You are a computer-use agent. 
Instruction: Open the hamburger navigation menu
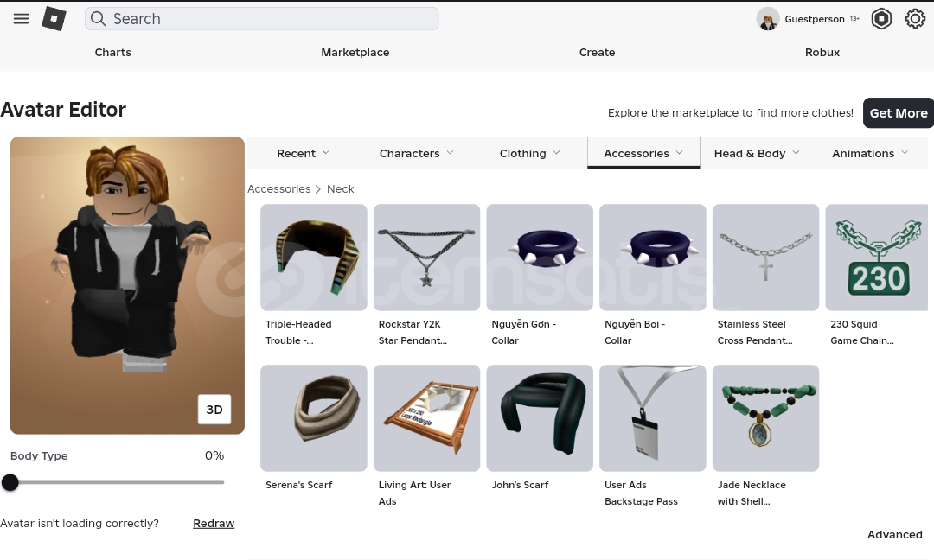21,18
